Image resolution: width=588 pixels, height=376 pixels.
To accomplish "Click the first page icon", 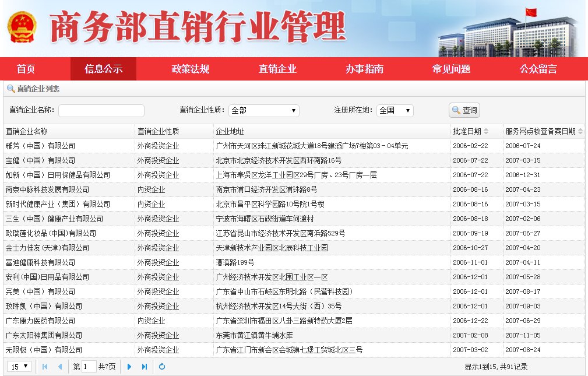I will (45, 367).
